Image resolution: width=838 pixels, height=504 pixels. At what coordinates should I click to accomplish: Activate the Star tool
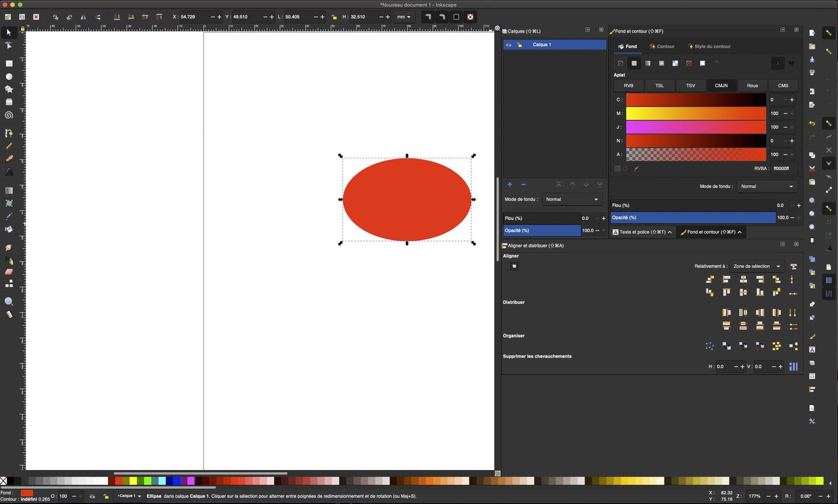[9, 90]
